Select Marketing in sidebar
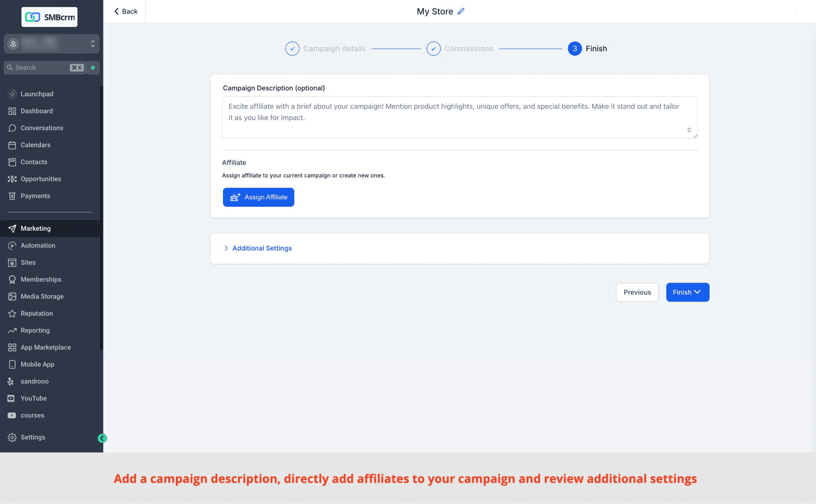Screen dimensions: 816x504 coord(50,229)
